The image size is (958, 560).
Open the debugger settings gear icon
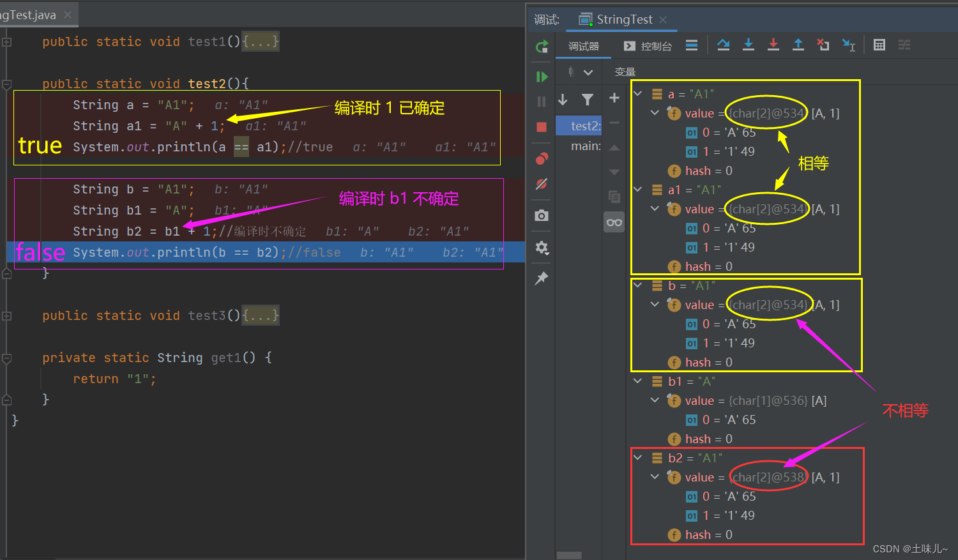(542, 247)
